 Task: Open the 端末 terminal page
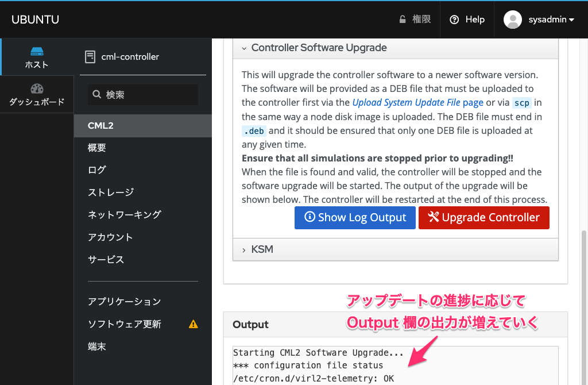click(x=96, y=346)
